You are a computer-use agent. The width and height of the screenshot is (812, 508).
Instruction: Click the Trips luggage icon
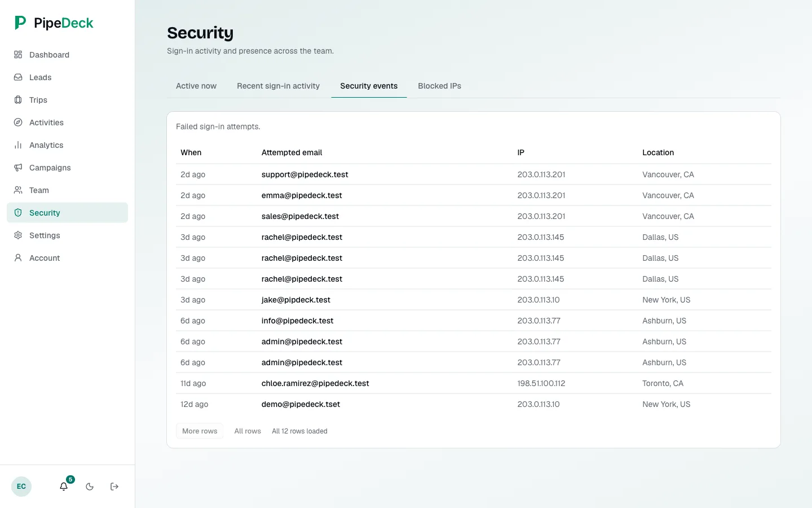point(18,100)
